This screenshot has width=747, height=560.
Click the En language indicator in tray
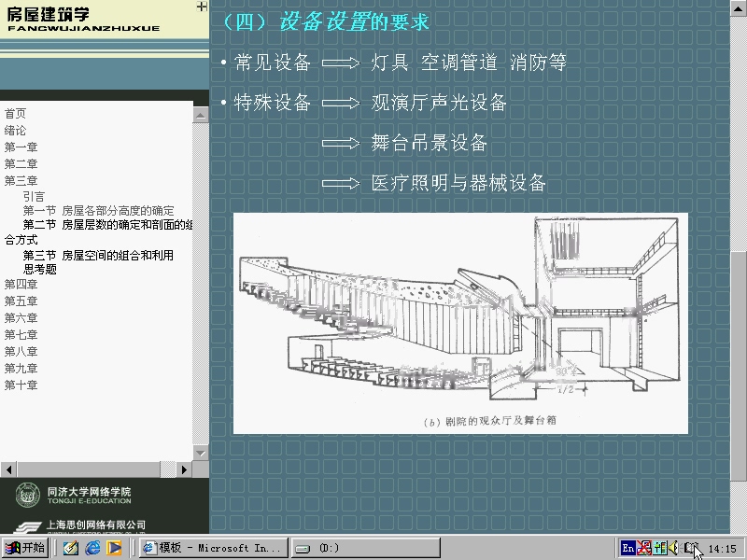pyautogui.click(x=628, y=548)
